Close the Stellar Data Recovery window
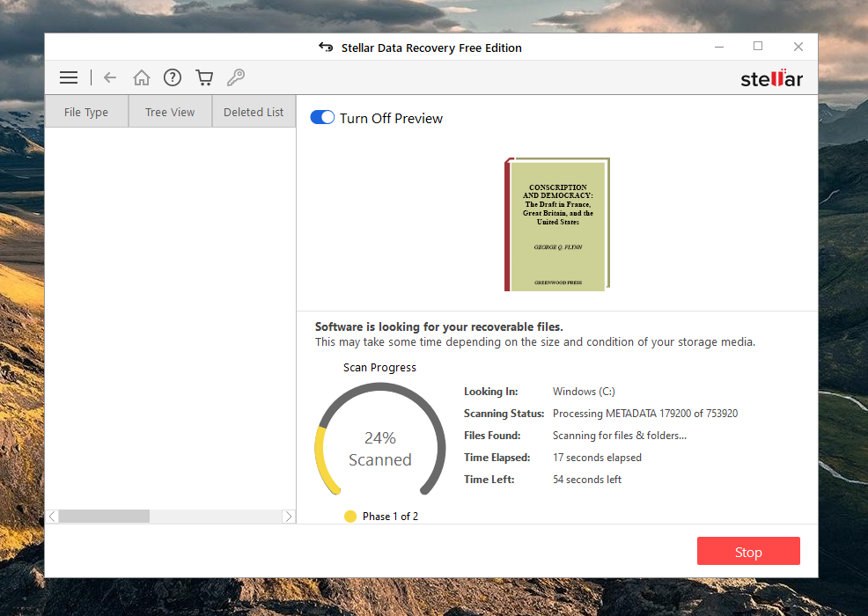The image size is (868, 616). point(798,47)
